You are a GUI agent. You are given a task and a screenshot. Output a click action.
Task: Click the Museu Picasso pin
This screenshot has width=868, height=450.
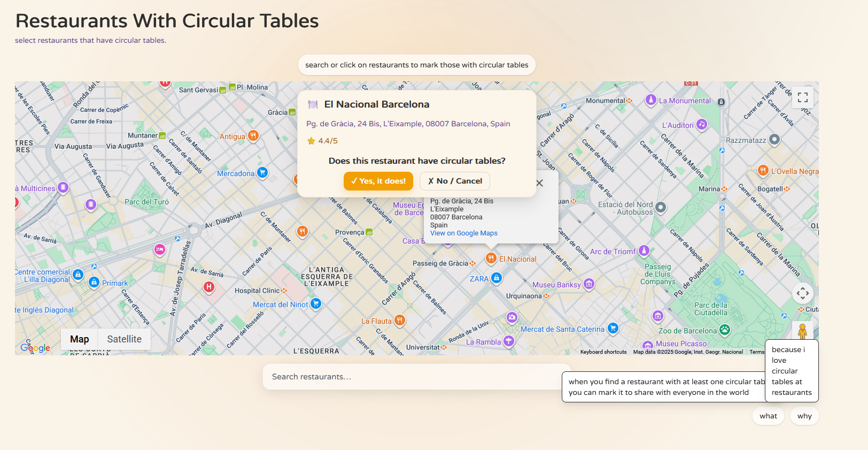tap(648, 346)
